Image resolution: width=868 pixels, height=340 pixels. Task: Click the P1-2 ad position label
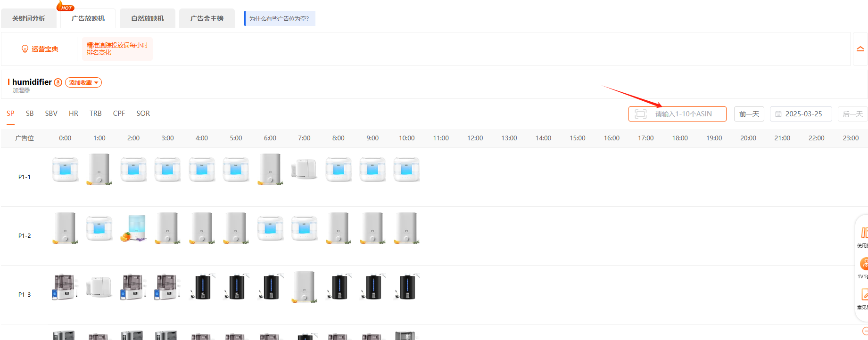click(x=25, y=236)
